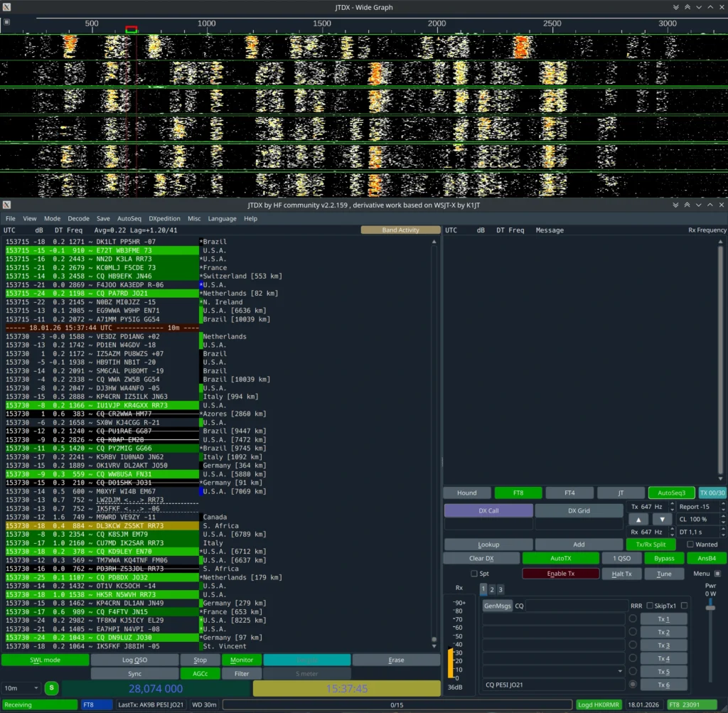This screenshot has height=713, width=728.
Task: Check the Spt checkbox
Action: point(474,574)
